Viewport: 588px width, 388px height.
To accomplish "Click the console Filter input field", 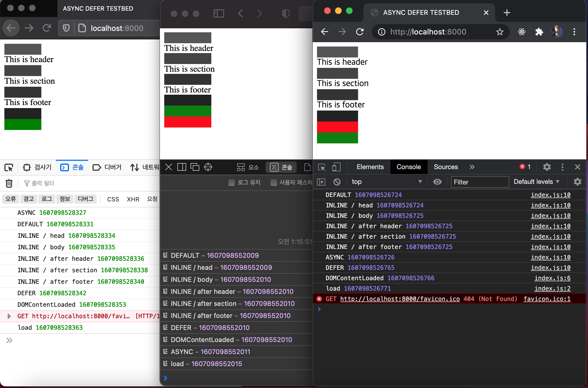I will pyautogui.click(x=480, y=182).
